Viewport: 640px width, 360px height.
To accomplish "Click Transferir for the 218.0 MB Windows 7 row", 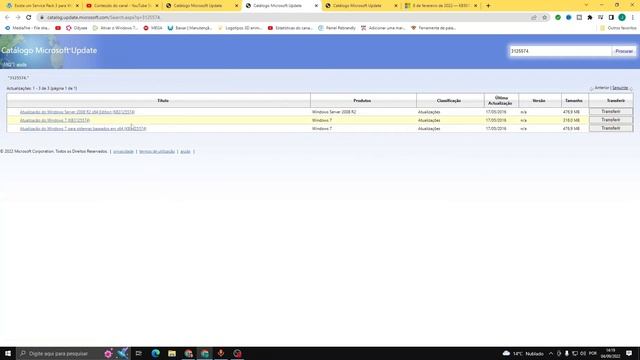I will (x=611, y=120).
